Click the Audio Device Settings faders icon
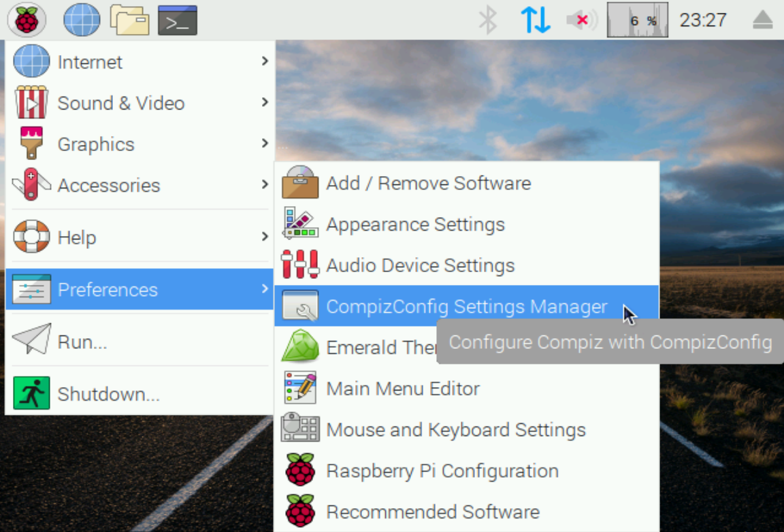784x532 pixels. (300, 265)
